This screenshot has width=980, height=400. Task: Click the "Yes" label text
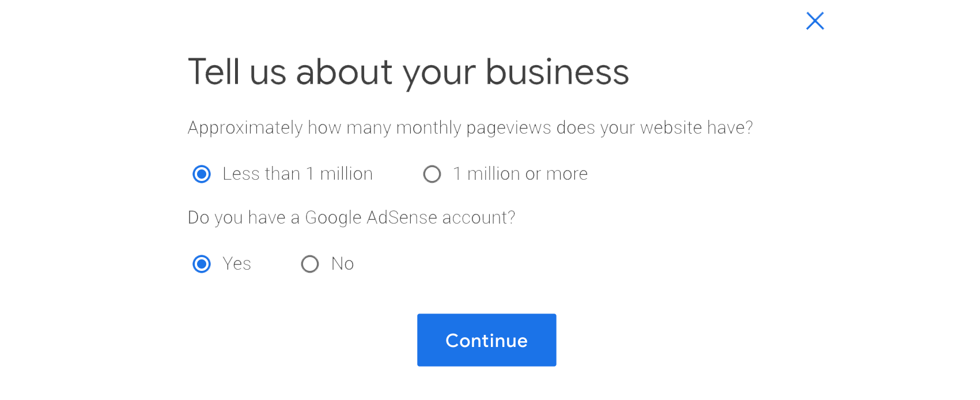(237, 264)
